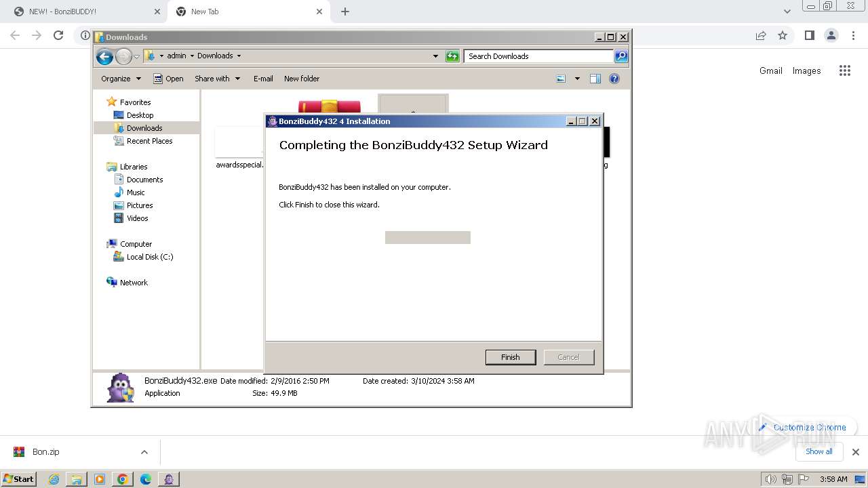Open the view options dropdown arrow
The image size is (868, 488).
(x=577, y=79)
